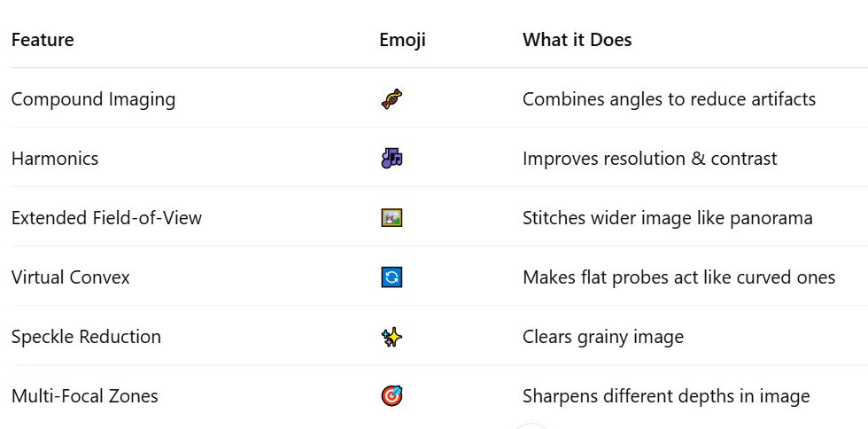Click the blue refresh arrows emoji
Screen dimensions: 868x429
pyautogui.click(x=391, y=277)
